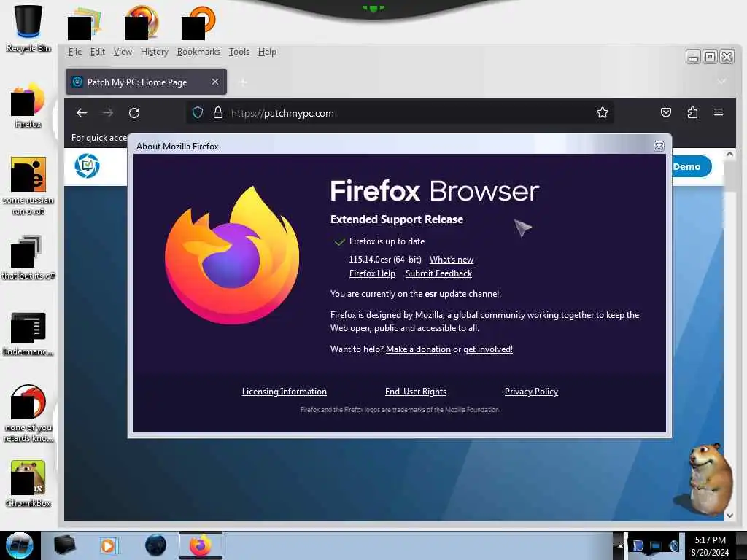Open the Edit menu
The image size is (747, 560).
click(x=98, y=52)
